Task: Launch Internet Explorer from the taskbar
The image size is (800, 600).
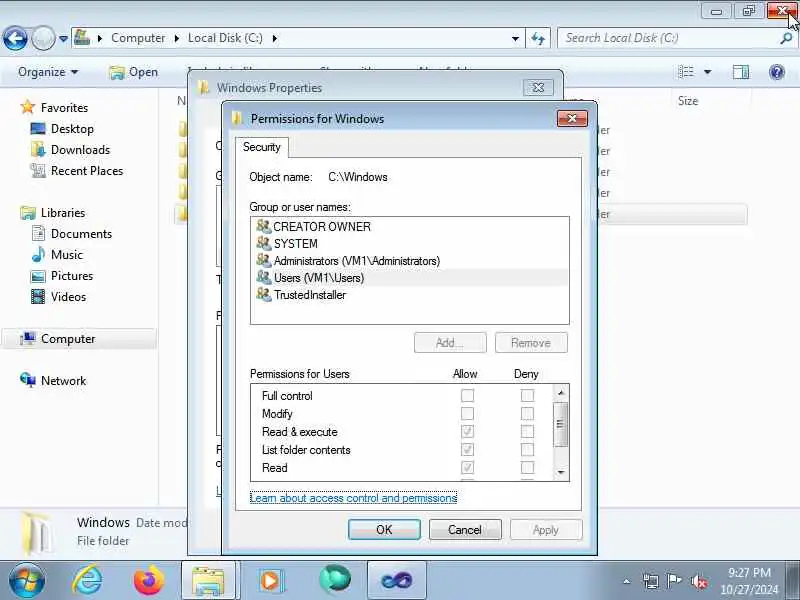Action: pyautogui.click(x=87, y=580)
